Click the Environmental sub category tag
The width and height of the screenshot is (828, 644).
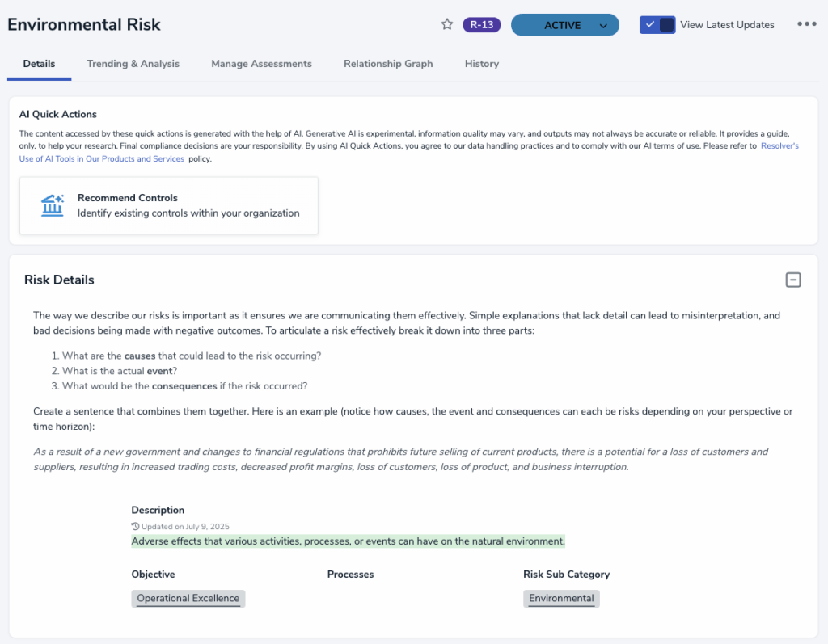click(561, 599)
